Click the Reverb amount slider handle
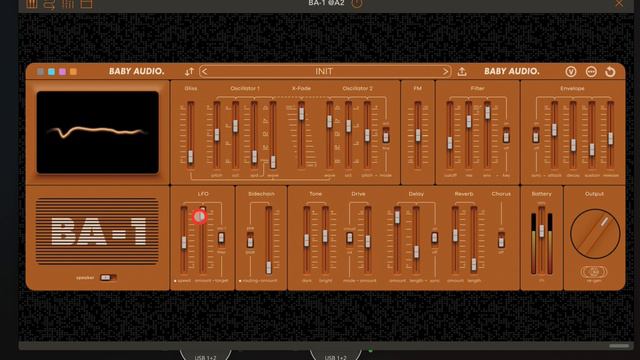 click(455, 235)
